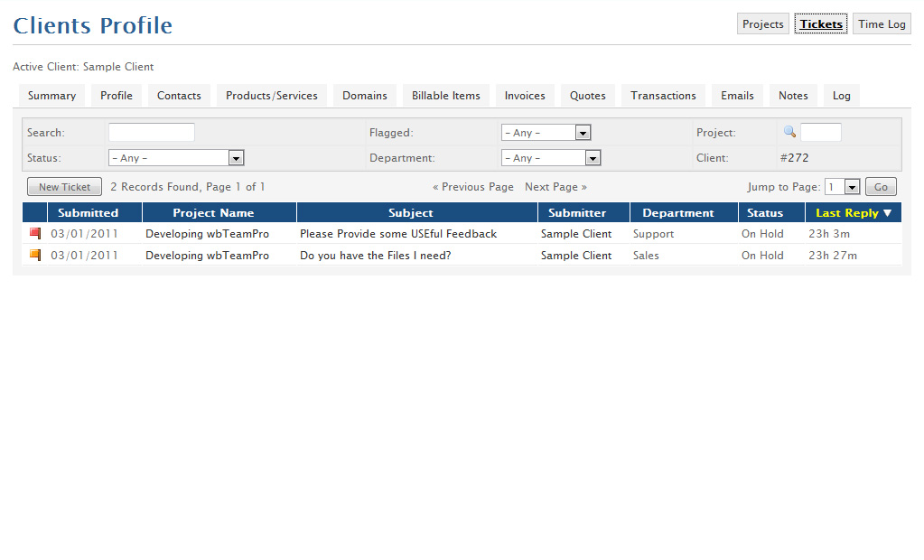
Task: Open the Time Log view
Action: 881,23
